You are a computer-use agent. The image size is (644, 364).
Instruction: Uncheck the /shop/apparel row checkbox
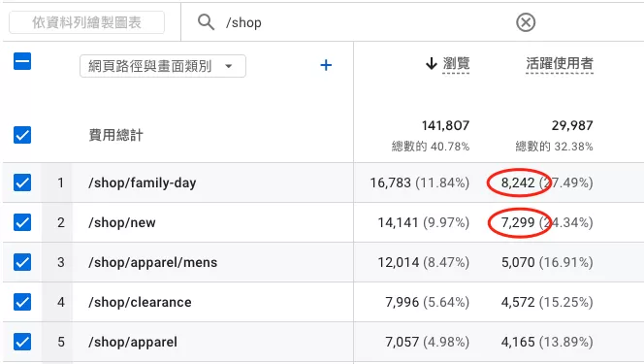tap(22, 342)
